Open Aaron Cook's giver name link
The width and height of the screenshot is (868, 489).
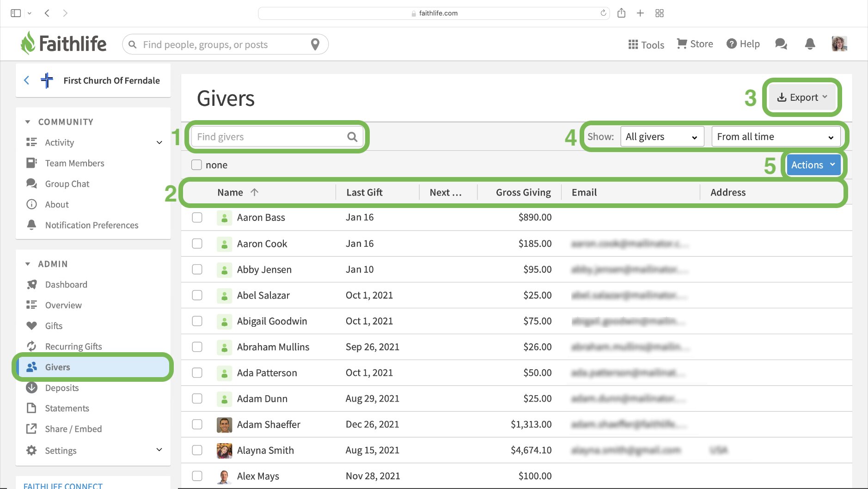[262, 244]
